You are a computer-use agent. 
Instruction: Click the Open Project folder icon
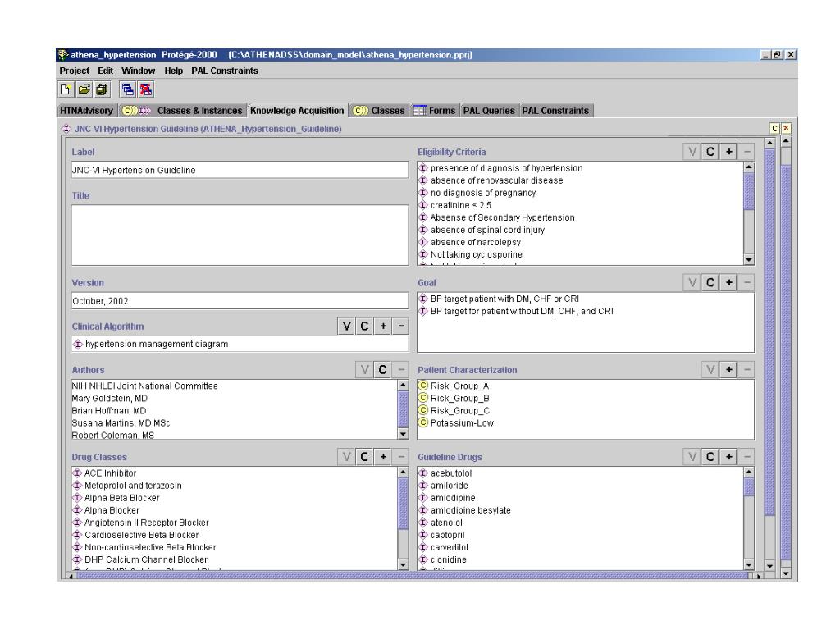[84, 89]
